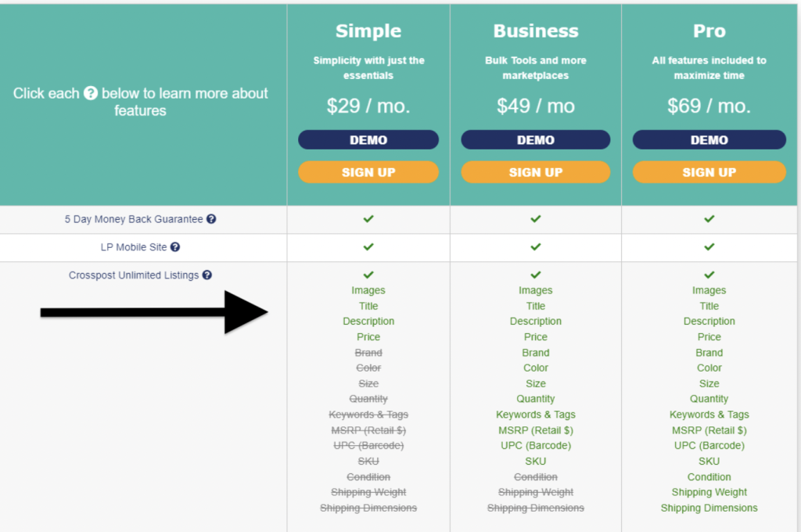Click Simple plan money back guarantee checkmark
Viewport: 801px width, 532px height.
click(368, 219)
